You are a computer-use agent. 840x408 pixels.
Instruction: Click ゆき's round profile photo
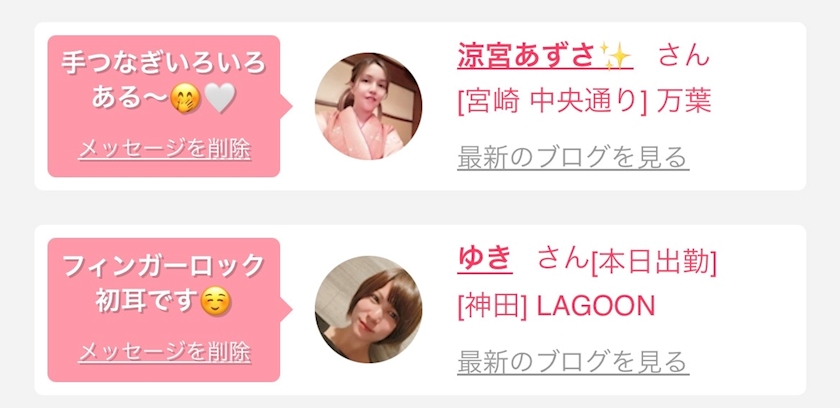click(x=369, y=309)
